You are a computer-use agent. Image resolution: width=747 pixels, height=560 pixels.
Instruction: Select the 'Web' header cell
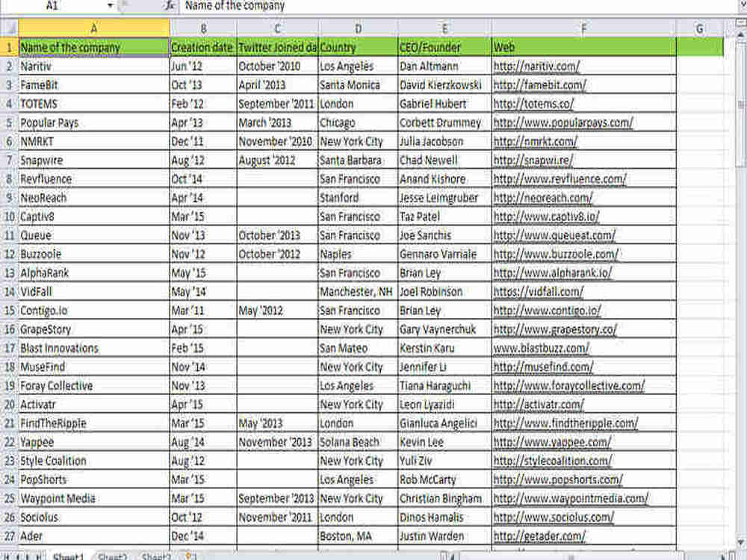[583, 47]
